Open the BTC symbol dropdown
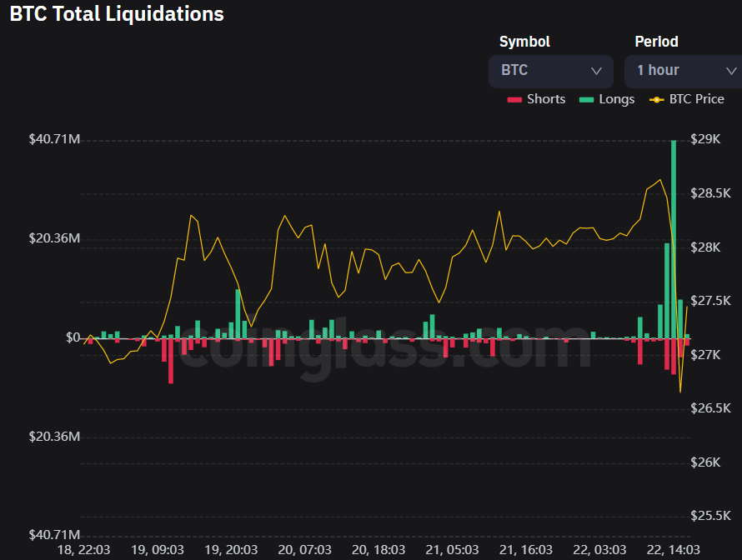This screenshot has width=742, height=560. click(551, 71)
